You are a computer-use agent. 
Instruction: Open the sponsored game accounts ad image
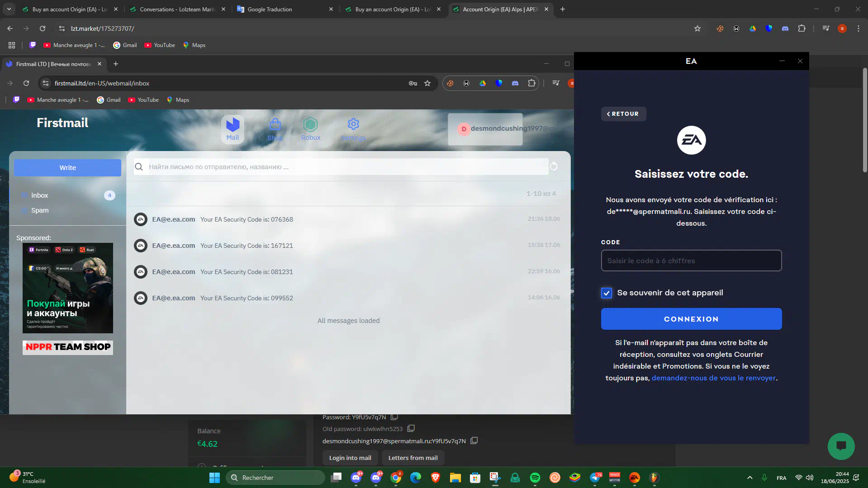[x=68, y=288]
